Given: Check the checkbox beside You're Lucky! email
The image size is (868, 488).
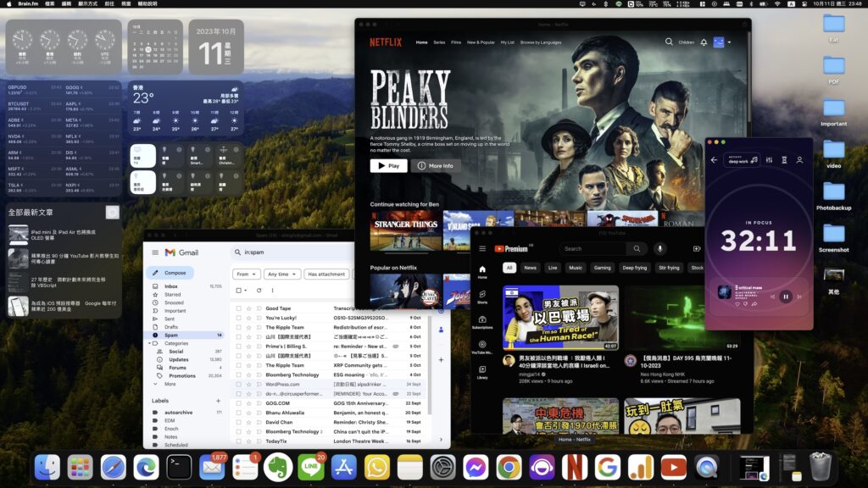Looking at the screenshot, I should (238, 317).
